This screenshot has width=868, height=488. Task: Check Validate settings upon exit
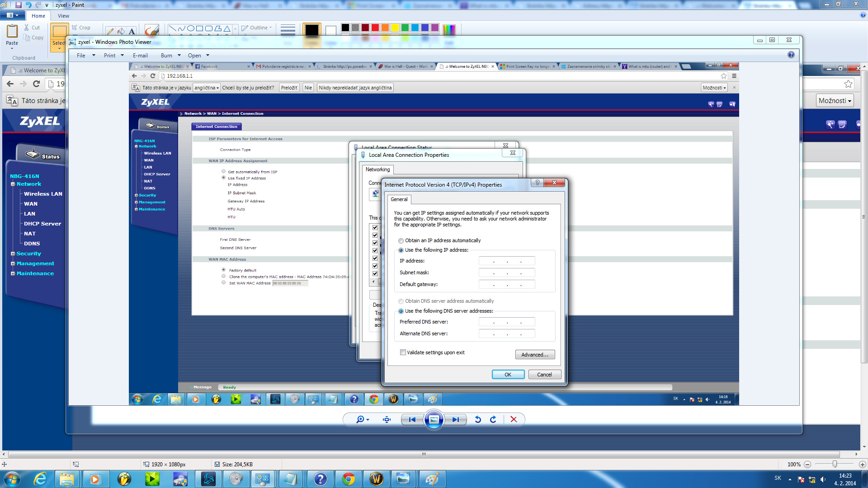403,352
